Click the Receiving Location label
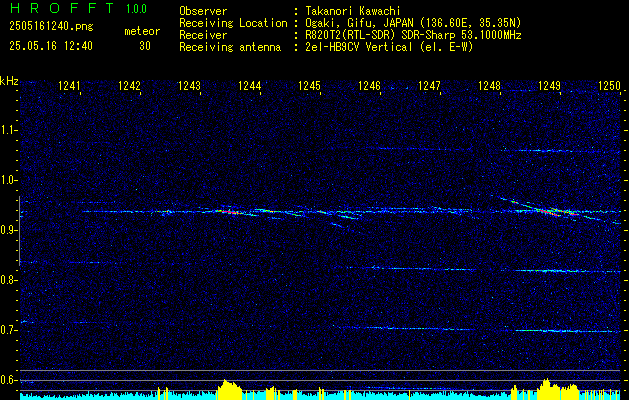 pyautogui.click(x=233, y=23)
